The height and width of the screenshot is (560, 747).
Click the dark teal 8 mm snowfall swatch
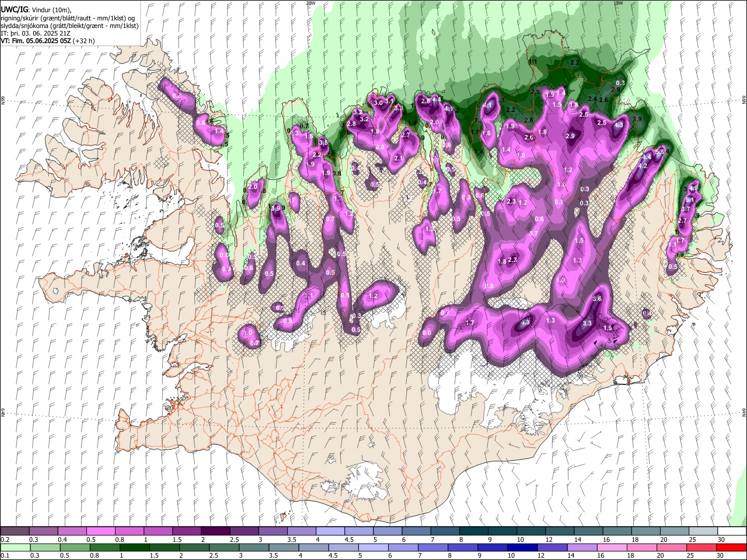click(473, 531)
